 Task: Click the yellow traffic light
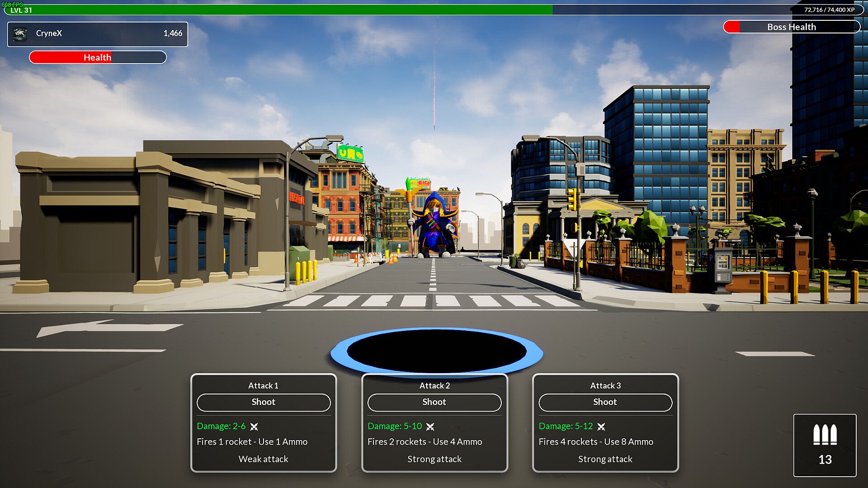pyautogui.click(x=572, y=199)
